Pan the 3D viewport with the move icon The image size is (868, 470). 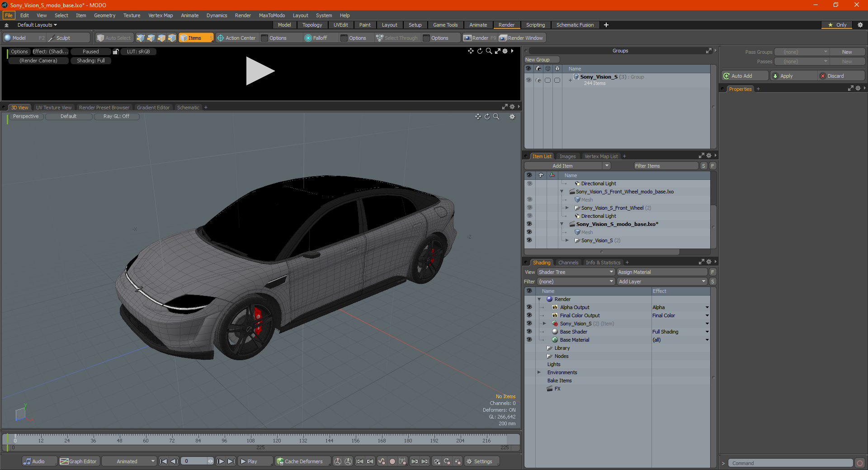pos(478,117)
